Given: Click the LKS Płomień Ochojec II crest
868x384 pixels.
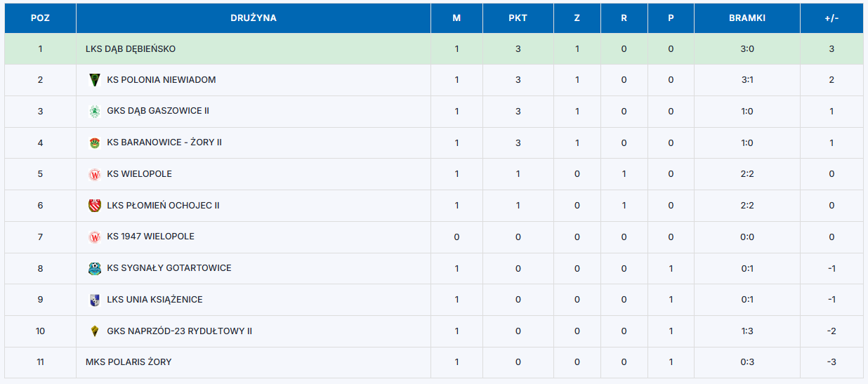Looking at the screenshot, I should click(95, 206).
